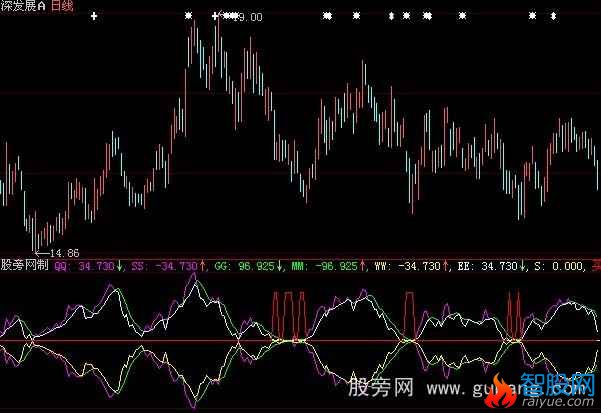
Task: Click the down arrow after EE value
Action: (523, 266)
